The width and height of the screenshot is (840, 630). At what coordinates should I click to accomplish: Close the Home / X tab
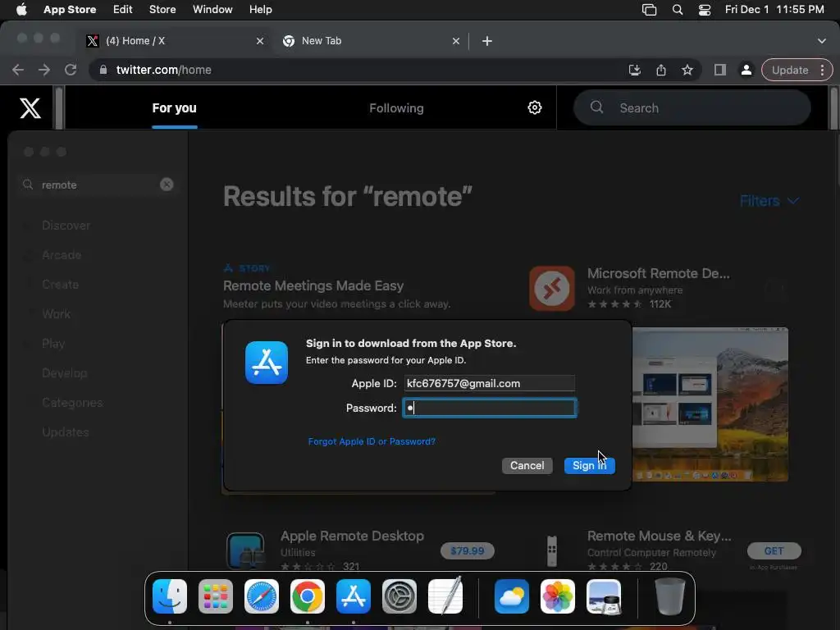260,41
